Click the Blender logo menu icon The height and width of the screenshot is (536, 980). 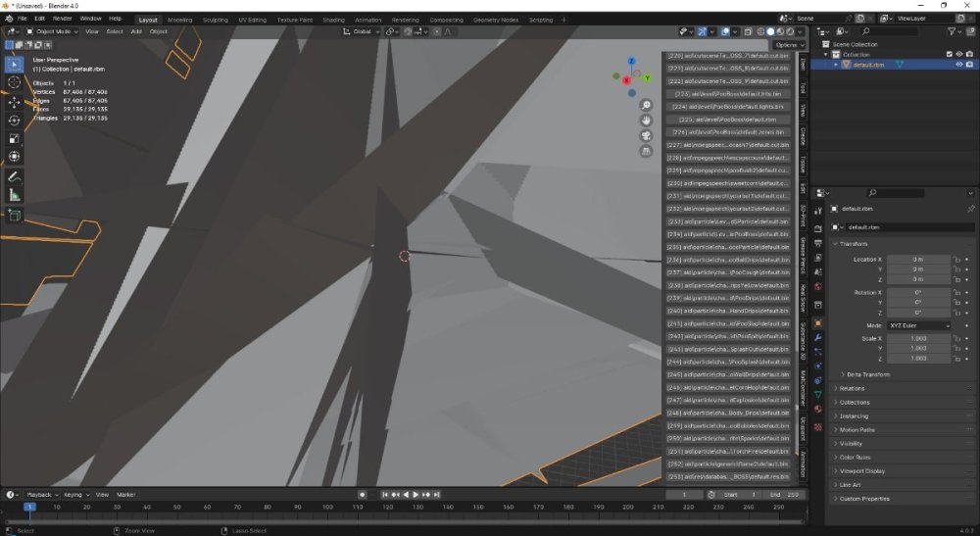coord(10,19)
